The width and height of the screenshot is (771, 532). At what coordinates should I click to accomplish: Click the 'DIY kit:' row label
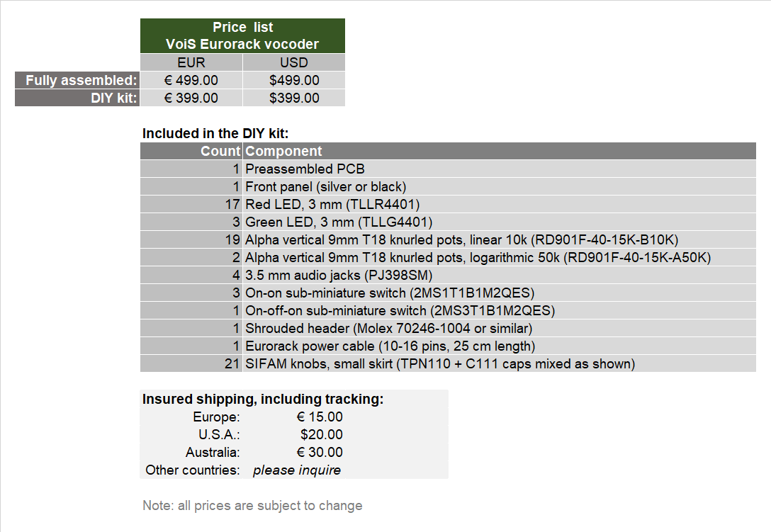click(x=78, y=98)
